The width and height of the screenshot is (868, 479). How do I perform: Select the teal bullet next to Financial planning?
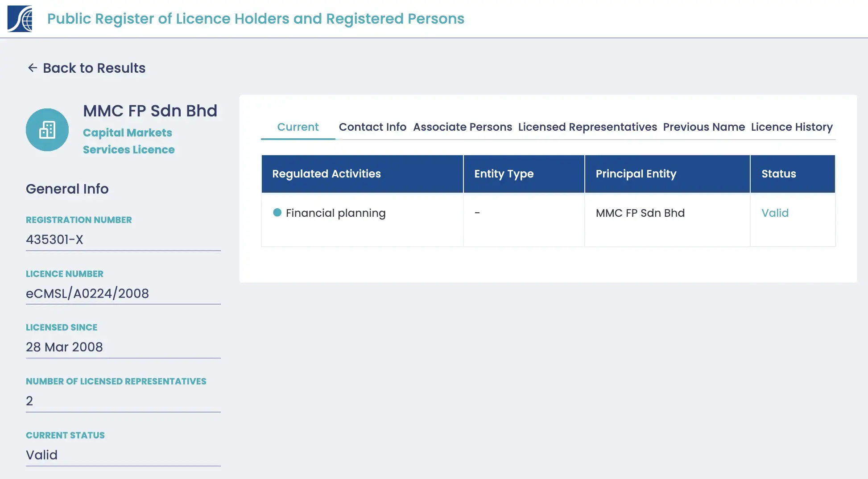point(278,213)
